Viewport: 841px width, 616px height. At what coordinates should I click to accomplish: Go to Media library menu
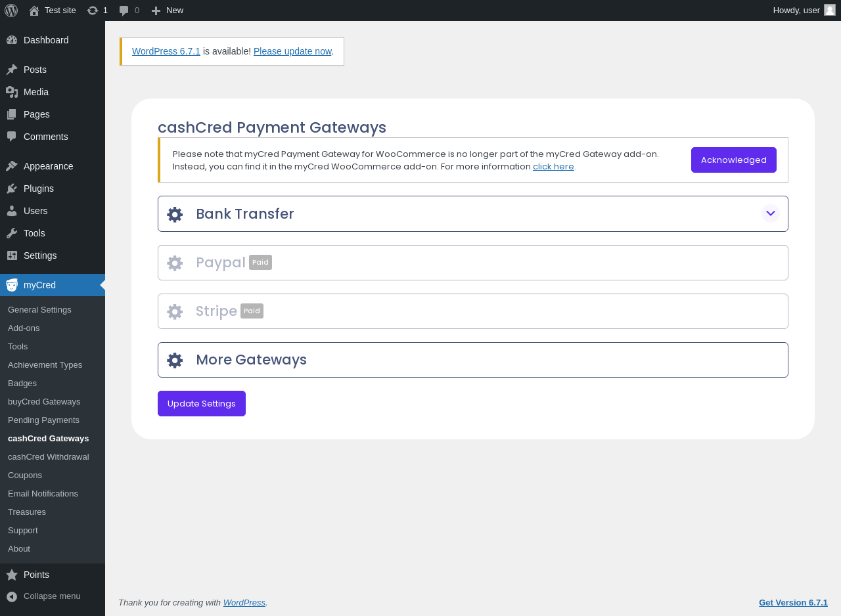click(53, 92)
